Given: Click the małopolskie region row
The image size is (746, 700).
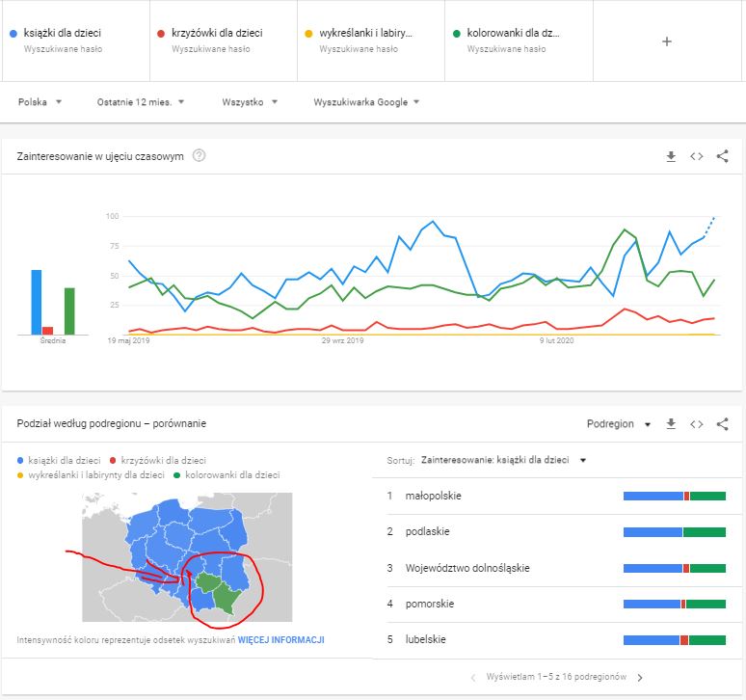Looking at the screenshot, I should (435, 496).
